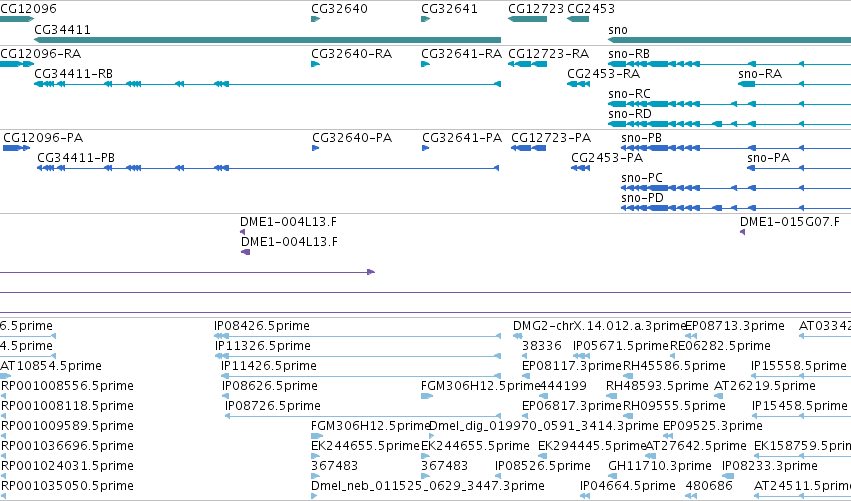Click the DMG2-chrX.14.012.a.3prime label
The image size is (851, 501).
coord(599,326)
